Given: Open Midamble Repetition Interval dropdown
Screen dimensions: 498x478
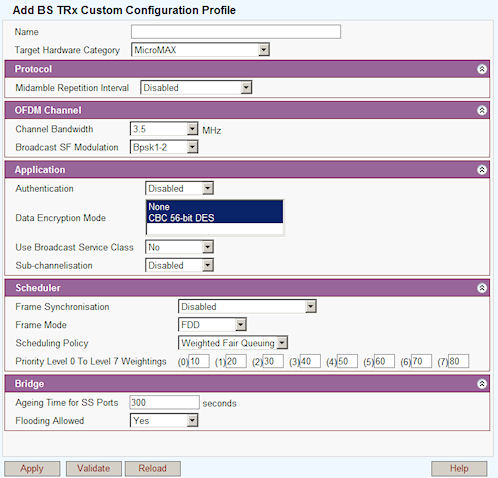Looking at the screenshot, I should pos(196,88).
